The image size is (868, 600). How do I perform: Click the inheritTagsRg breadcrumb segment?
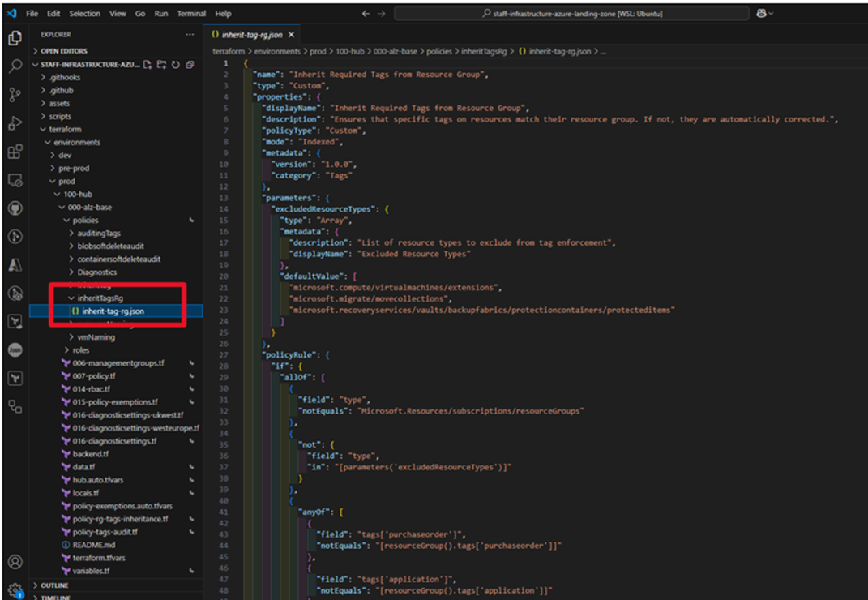click(x=484, y=51)
